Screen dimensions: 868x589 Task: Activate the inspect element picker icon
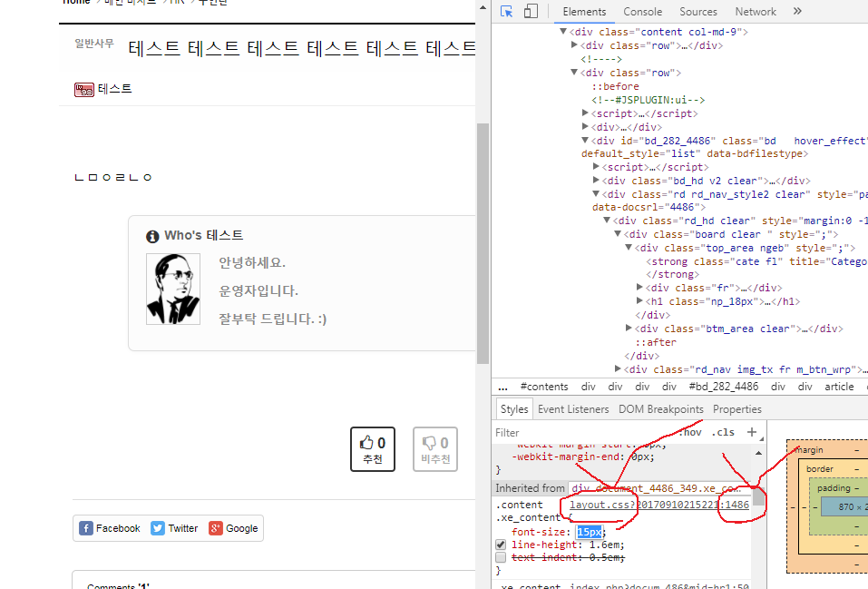click(507, 12)
